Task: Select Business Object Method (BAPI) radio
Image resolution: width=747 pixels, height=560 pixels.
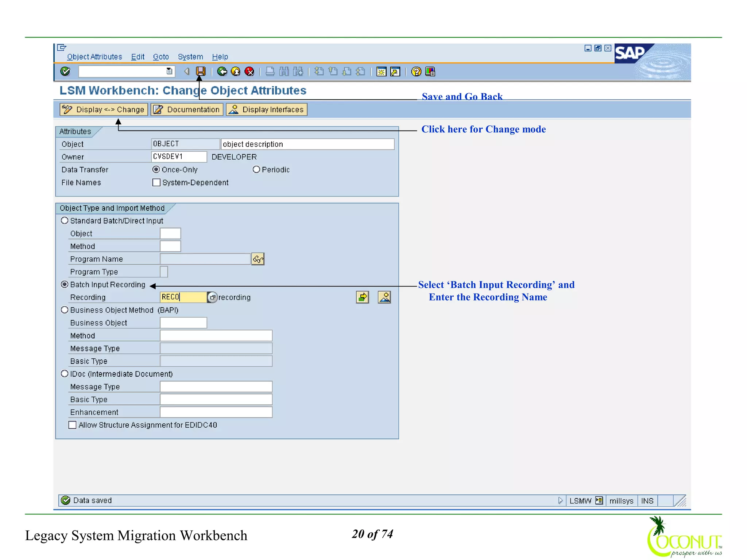Action: [65, 310]
